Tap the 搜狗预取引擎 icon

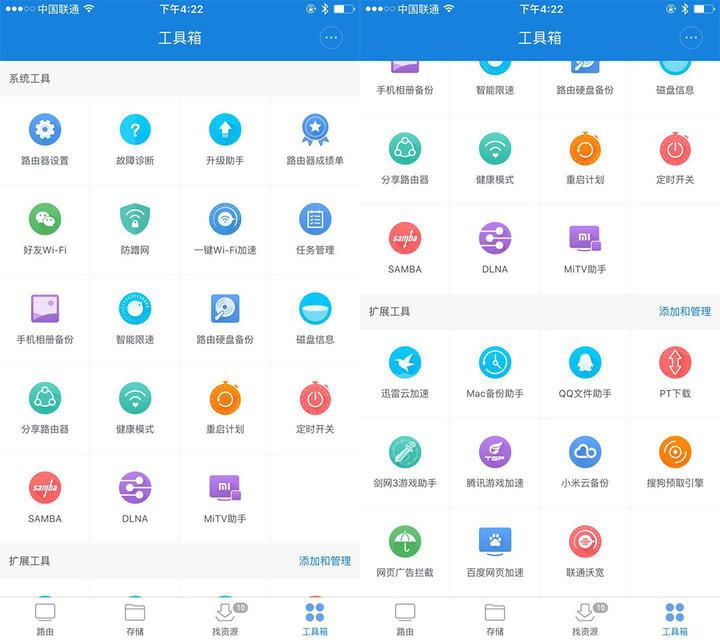tap(675, 453)
